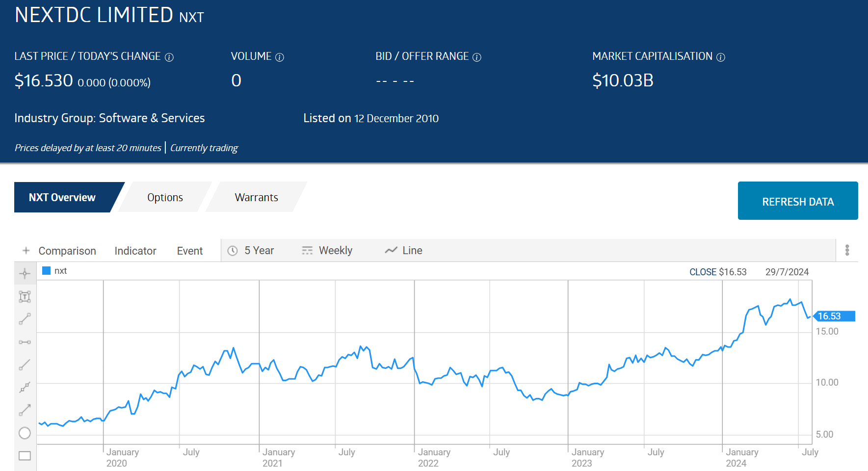The image size is (868, 471).
Task: Select the crosshair cursor tool
Action: 25,274
